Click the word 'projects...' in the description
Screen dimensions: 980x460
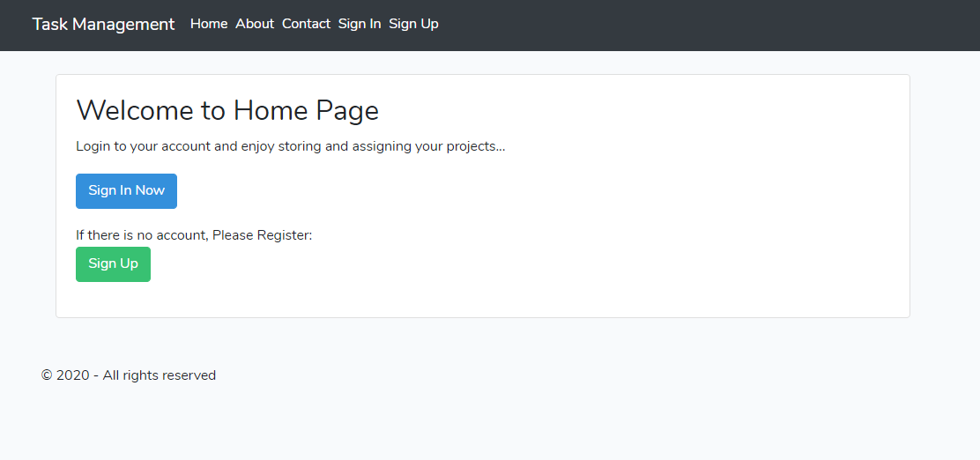(x=470, y=147)
